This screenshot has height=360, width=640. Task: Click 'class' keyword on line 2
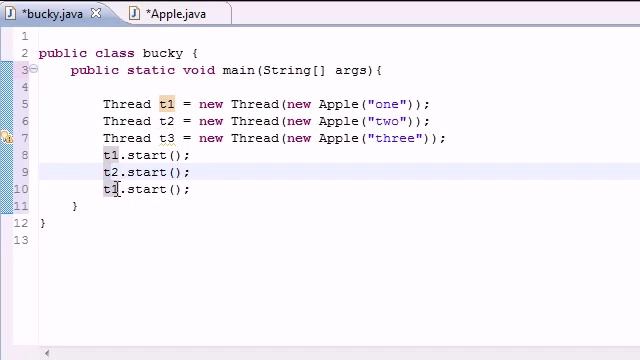115,53
